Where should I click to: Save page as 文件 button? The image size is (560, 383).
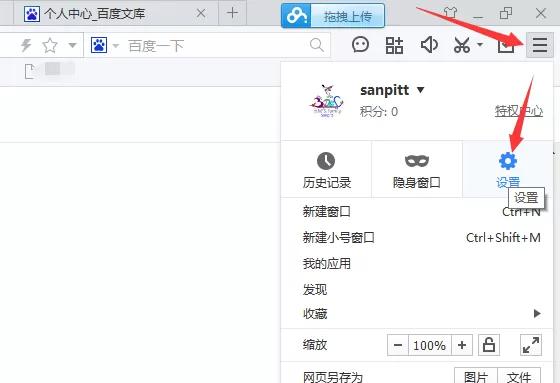[x=519, y=376]
